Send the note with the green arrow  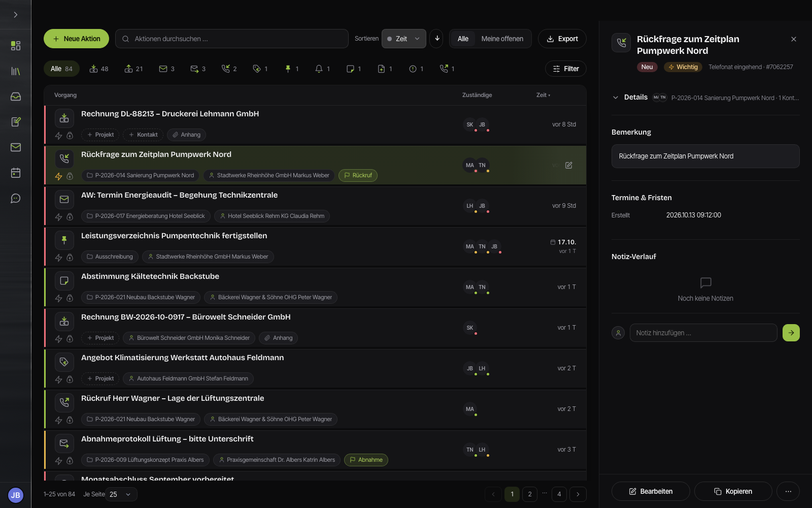pos(791,333)
